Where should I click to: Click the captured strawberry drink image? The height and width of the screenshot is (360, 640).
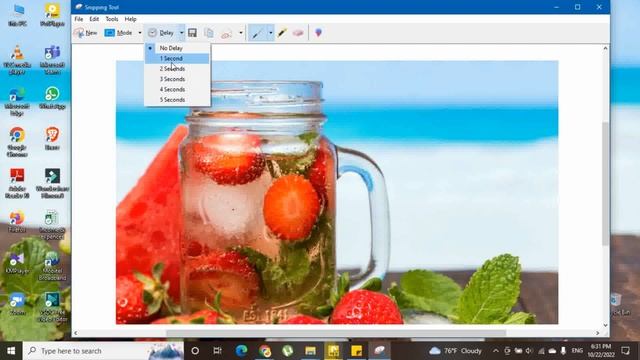[x=337, y=192]
